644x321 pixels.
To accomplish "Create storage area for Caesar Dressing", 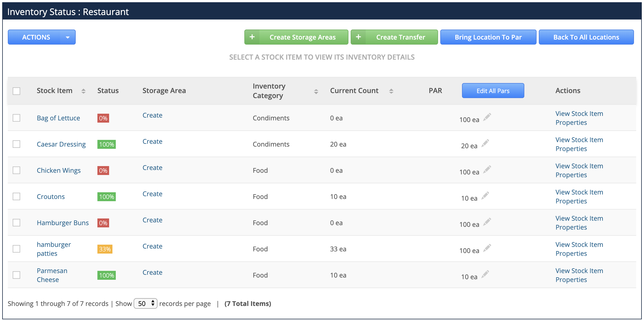I will tap(152, 142).
